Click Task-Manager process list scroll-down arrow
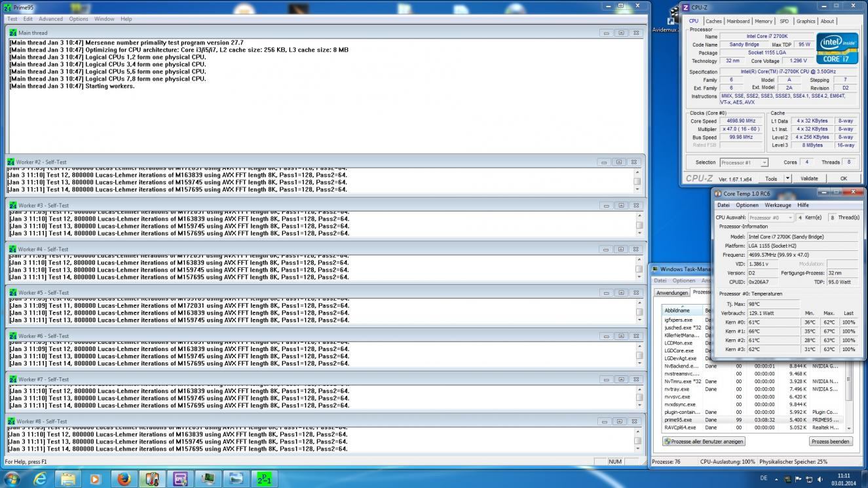Image resolution: width=868 pixels, height=488 pixels. pyautogui.click(x=849, y=428)
